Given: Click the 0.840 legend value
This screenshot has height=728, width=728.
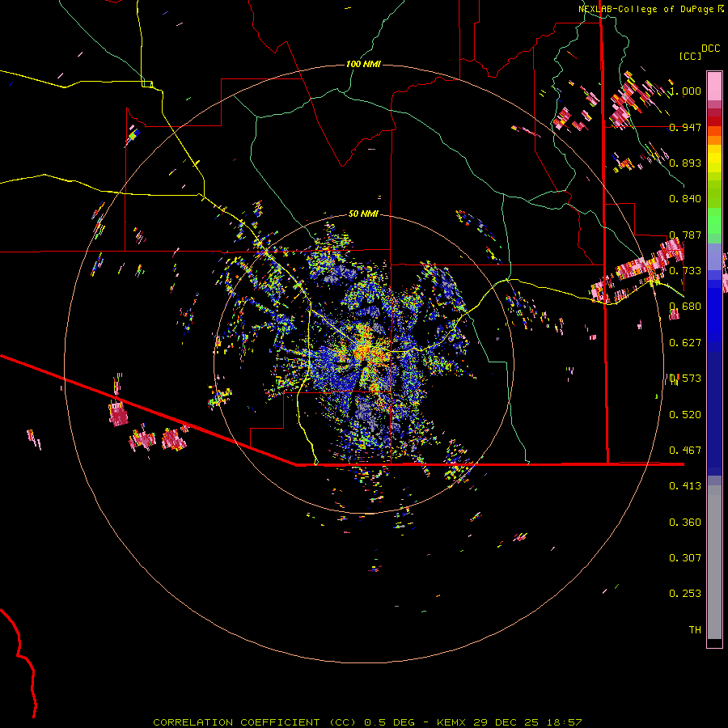Looking at the screenshot, I should pyautogui.click(x=685, y=199).
